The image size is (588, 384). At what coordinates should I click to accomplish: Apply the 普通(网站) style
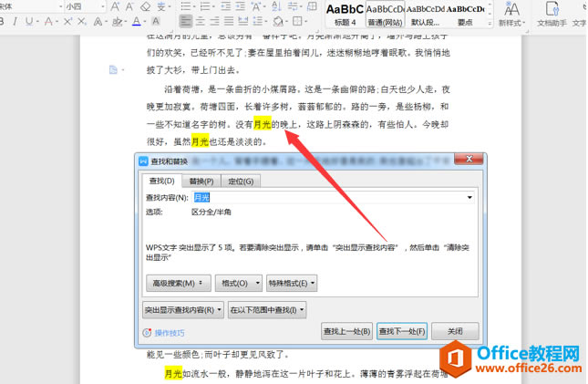[385, 15]
